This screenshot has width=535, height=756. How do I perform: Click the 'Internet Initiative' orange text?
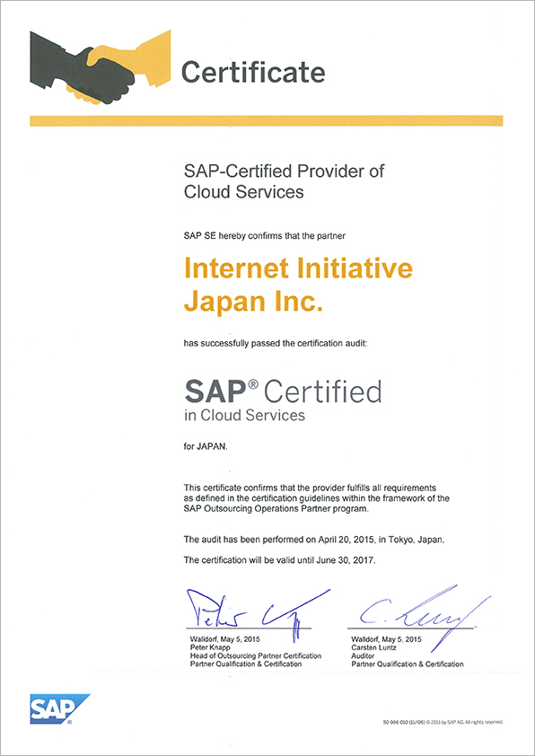pyautogui.click(x=298, y=269)
